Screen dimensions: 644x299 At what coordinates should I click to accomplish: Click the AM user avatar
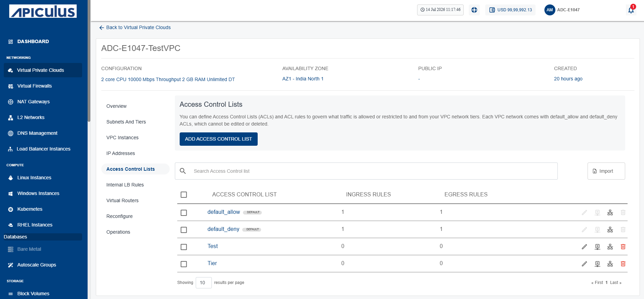point(550,10)
